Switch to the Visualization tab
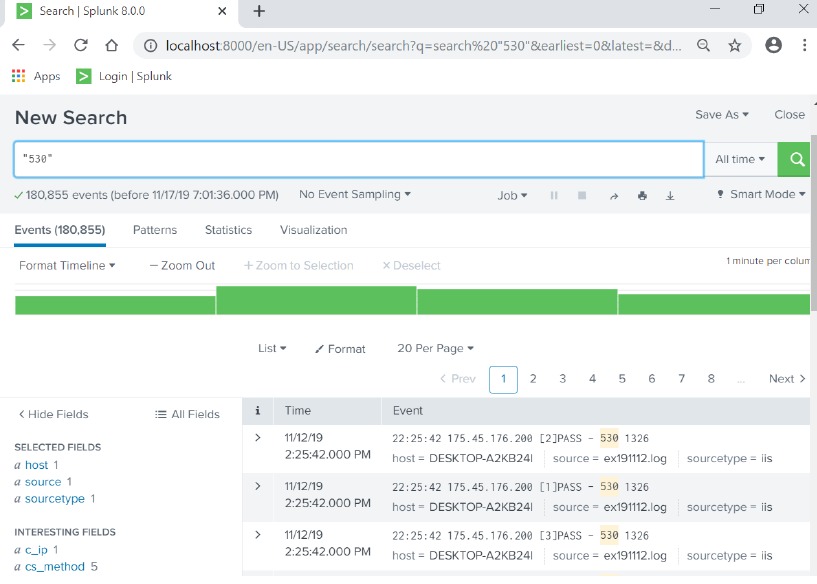817x584 pixels. [x=314, y=230]
